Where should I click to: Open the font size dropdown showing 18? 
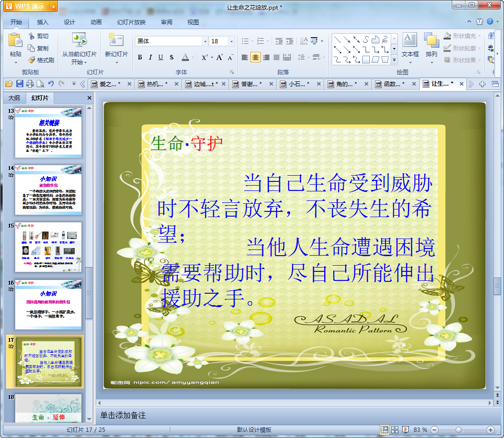pyautogui.click(x=231, y=41)
